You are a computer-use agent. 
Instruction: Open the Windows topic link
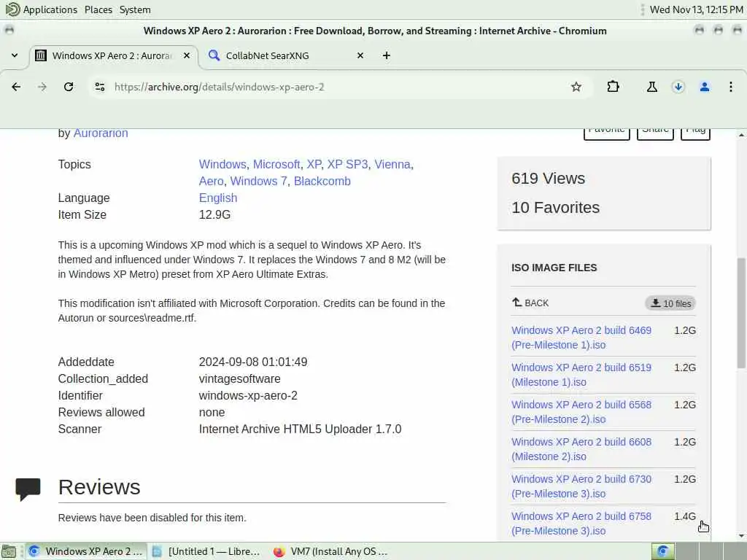tap(222, 164)
